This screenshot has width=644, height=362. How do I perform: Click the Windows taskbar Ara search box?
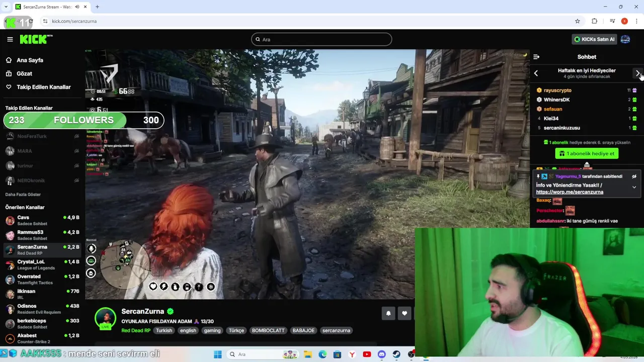coord(262,354)
